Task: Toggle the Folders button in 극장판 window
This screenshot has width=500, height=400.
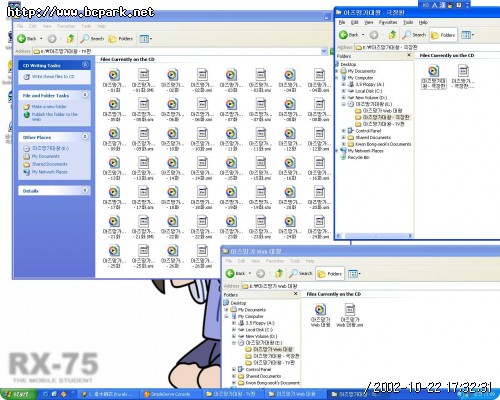Action: click(x=443, y=35)
